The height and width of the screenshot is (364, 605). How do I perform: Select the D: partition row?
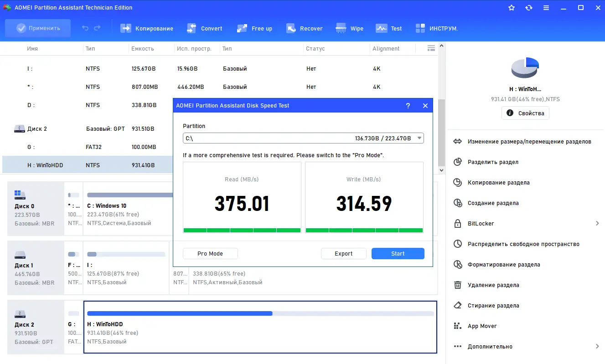[x=88, y=105]
